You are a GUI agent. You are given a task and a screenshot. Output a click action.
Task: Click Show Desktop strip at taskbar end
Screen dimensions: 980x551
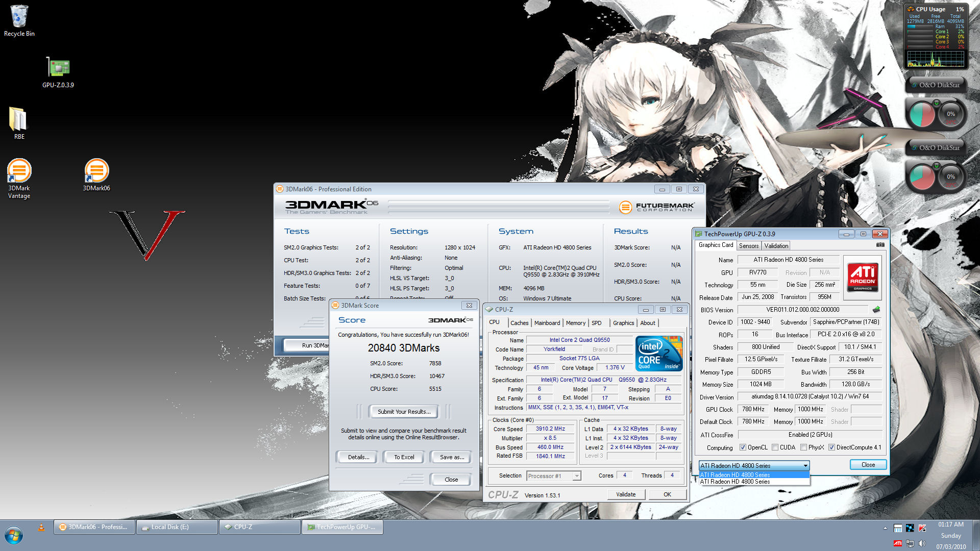click(x=976, y=535)
